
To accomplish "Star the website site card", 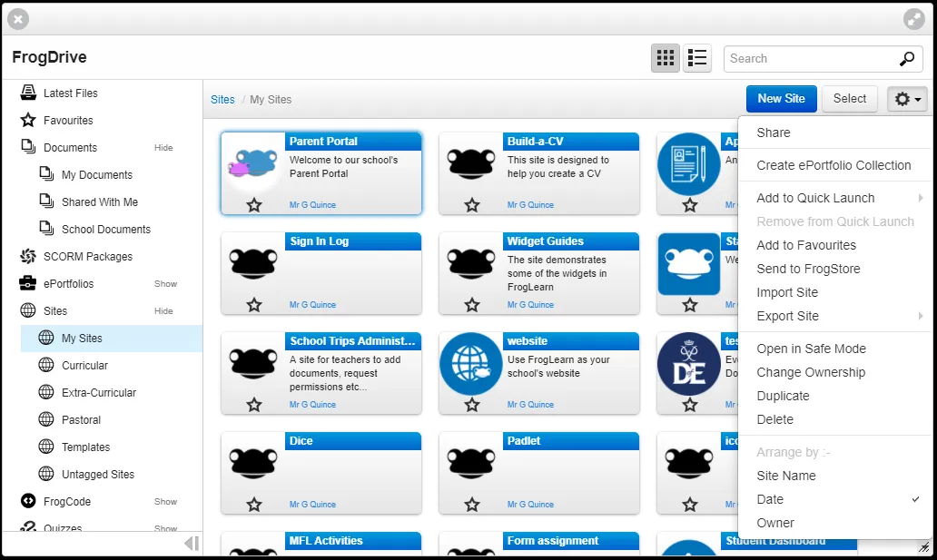I will tap(472, 405).
